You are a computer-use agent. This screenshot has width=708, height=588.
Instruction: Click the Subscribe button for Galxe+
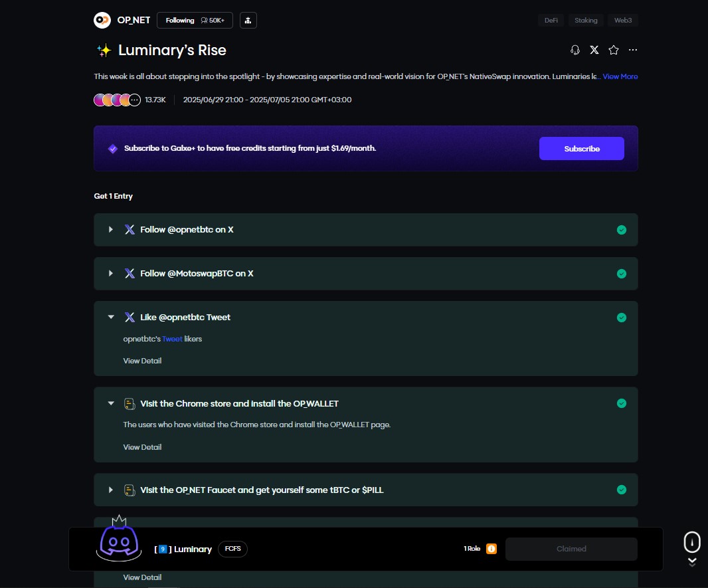[x=581, y=149]
